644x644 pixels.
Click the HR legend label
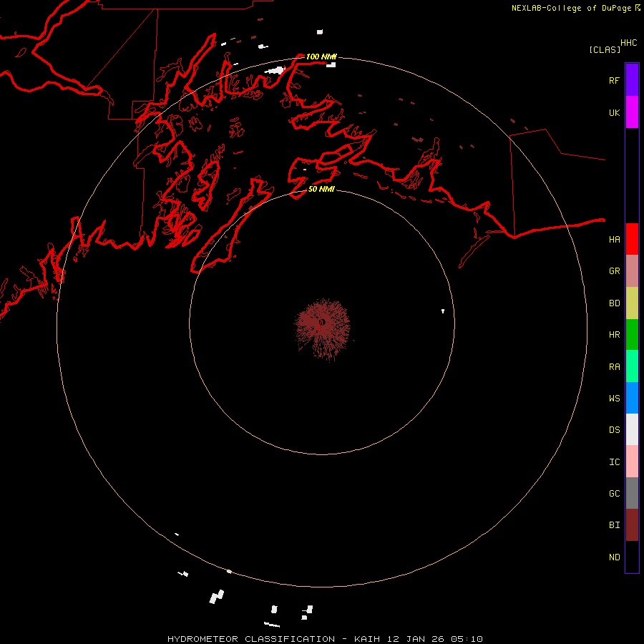(x=614, y=335)
